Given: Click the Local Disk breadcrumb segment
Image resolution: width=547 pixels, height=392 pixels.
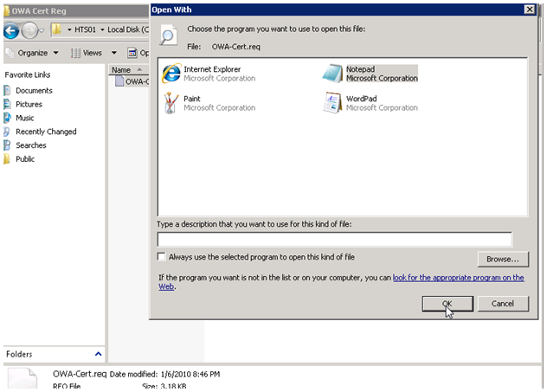Looking at the screenshot, I should pos(128,30).
